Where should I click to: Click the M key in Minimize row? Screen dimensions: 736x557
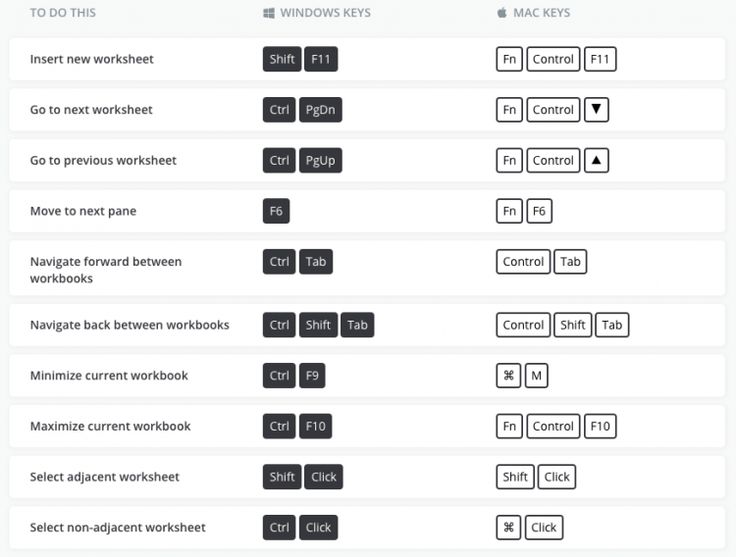click(x=537, y=375)
